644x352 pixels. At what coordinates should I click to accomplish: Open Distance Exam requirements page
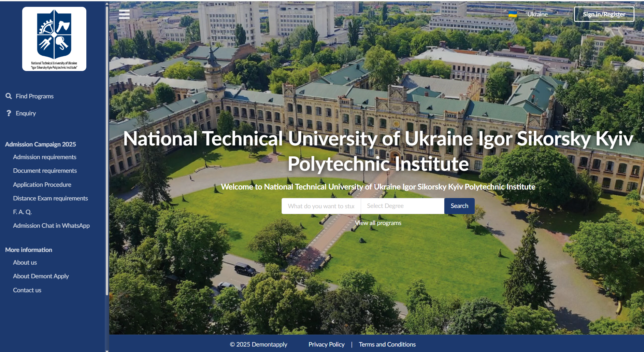pyautogui.click(x=51, y=198)
